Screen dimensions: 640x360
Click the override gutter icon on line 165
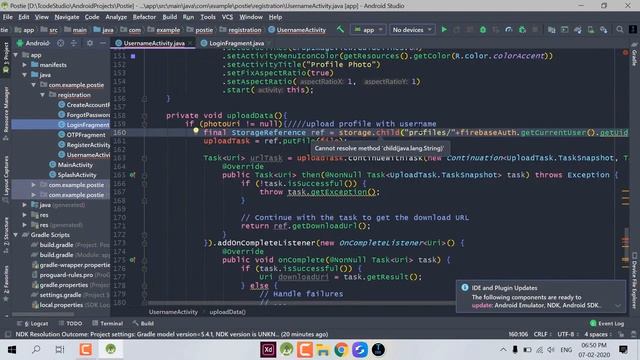pyautogui.click(x=132, y=175)
